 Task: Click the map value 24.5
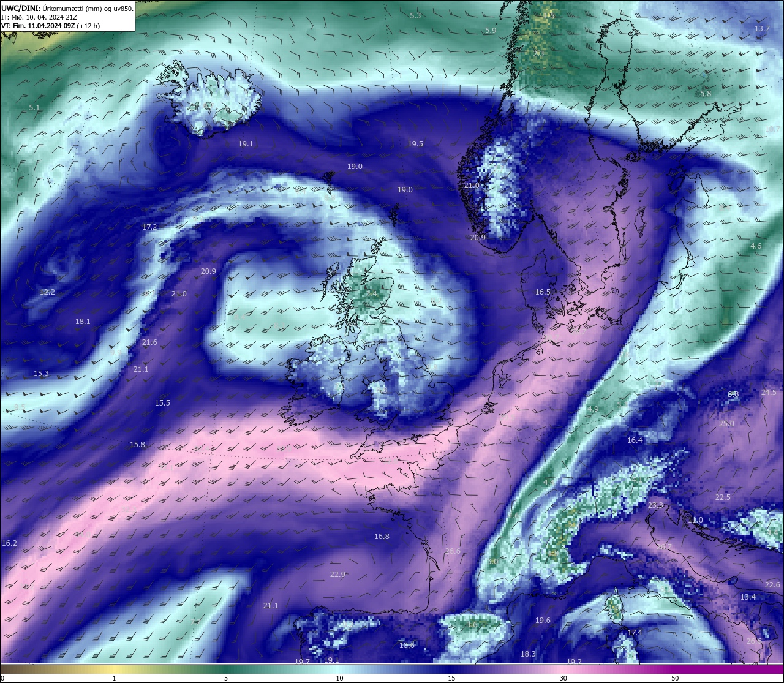(769, 392)
